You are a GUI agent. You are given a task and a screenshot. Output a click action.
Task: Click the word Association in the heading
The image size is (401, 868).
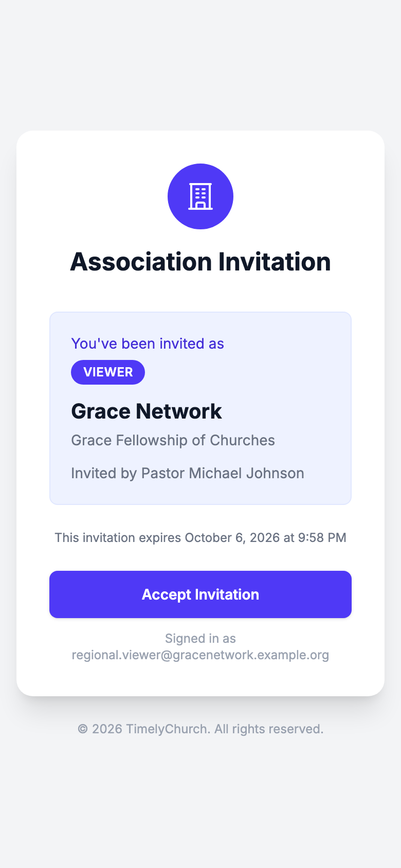click(140, 262)
